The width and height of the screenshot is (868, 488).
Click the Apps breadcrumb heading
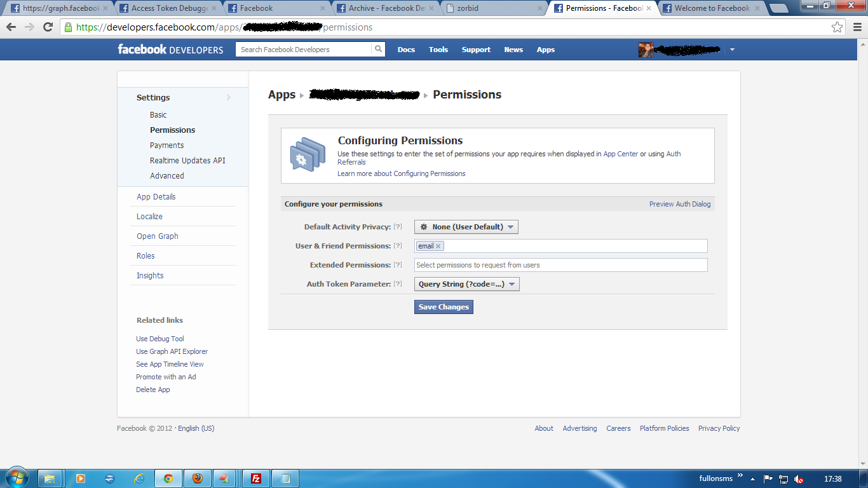point(281,95)
